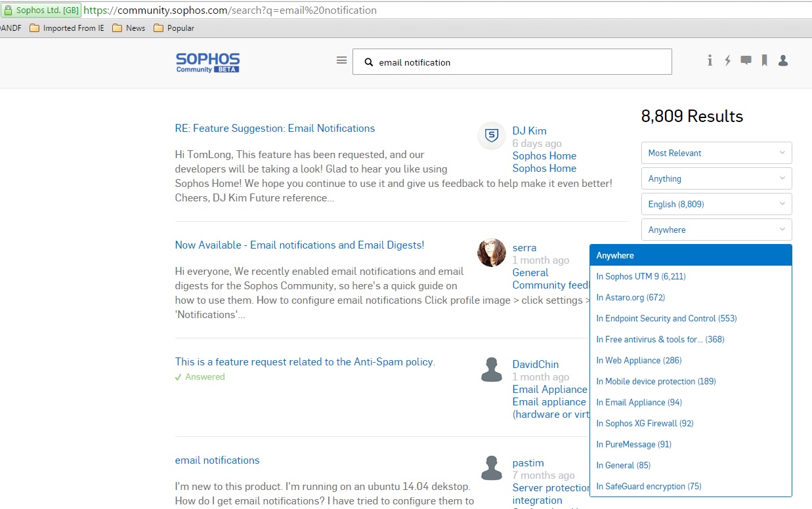Screen dimensions: 812x509
Task: Click serra's profile photo
Action: 492,253
